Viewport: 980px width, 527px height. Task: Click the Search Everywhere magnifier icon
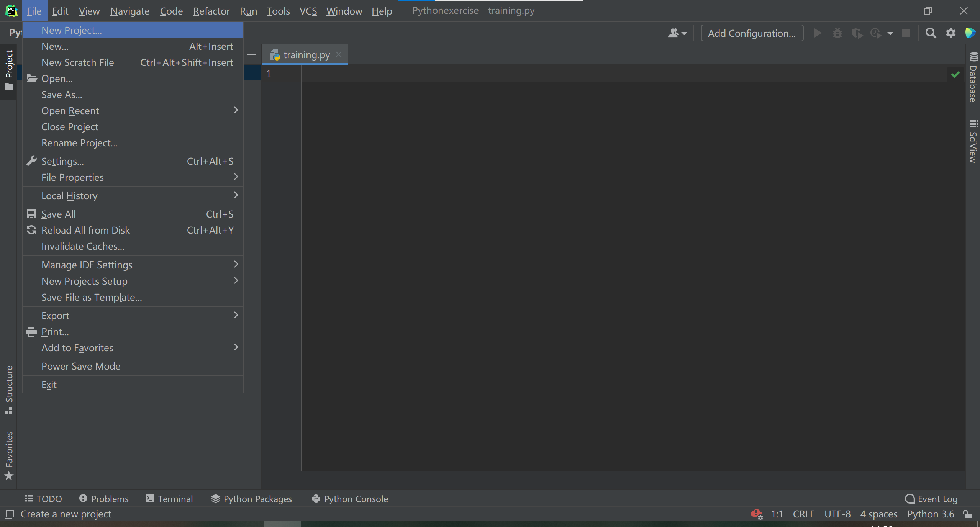(x=931, y=33)
